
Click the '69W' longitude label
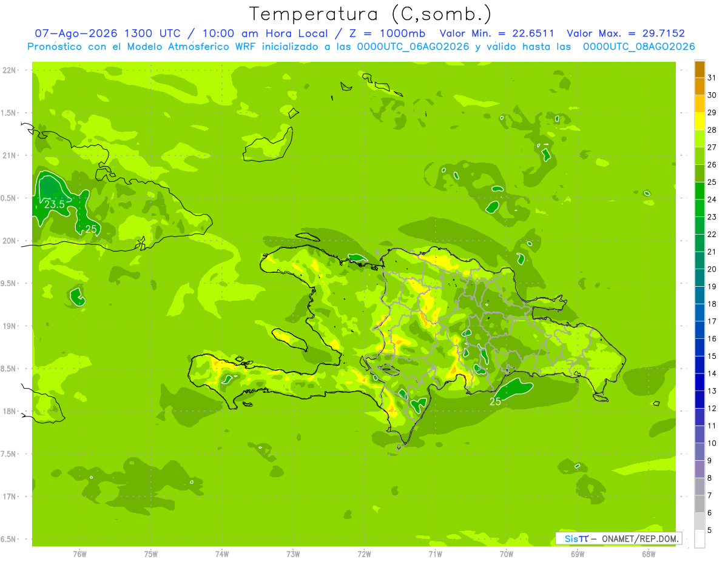click(x=578, y=554)
